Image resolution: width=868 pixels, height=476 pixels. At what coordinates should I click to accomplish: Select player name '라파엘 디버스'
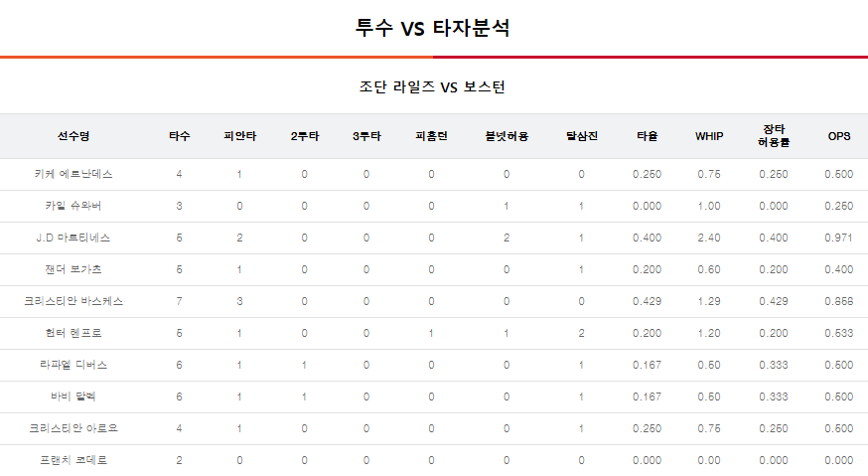pos(73,365)
